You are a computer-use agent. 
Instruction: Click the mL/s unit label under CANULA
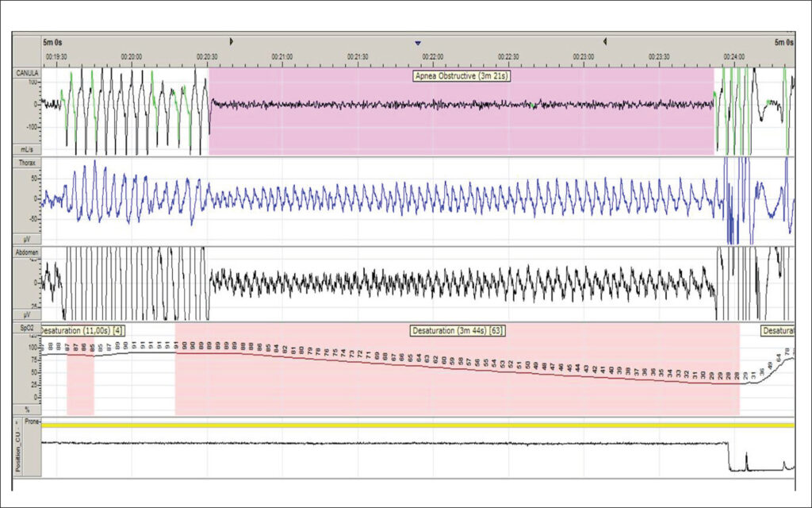(27, 149)
